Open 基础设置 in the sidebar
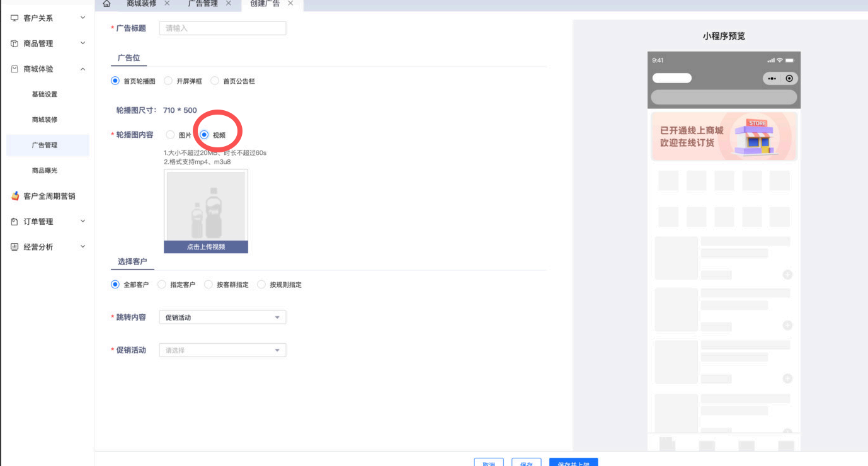This screenshot has width=868, height=466. (x=45, y=94)
